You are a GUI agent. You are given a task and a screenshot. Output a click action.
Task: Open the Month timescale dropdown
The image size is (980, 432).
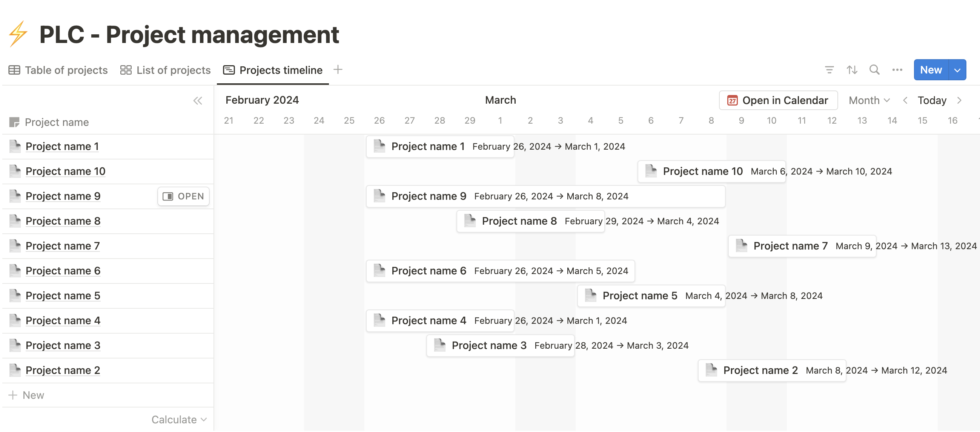[x=869, y=100]
